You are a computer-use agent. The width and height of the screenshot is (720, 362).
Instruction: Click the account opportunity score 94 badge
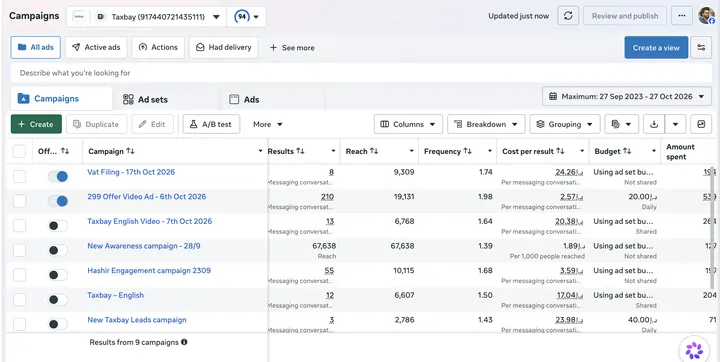click(242, 17)
